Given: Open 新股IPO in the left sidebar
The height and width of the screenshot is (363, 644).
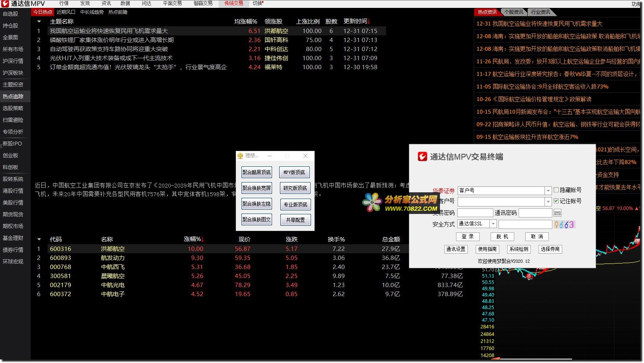Looking at the screenshot, I should (x=12, y=144).
